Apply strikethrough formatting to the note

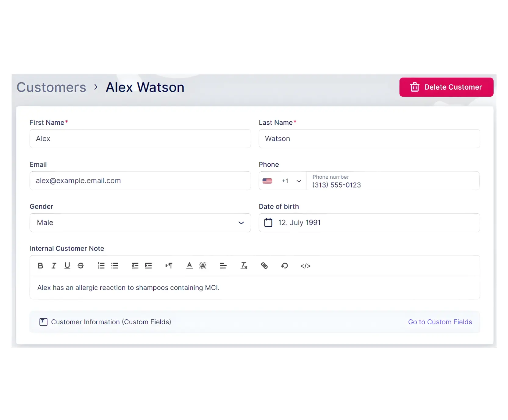(x=80, y=265)
